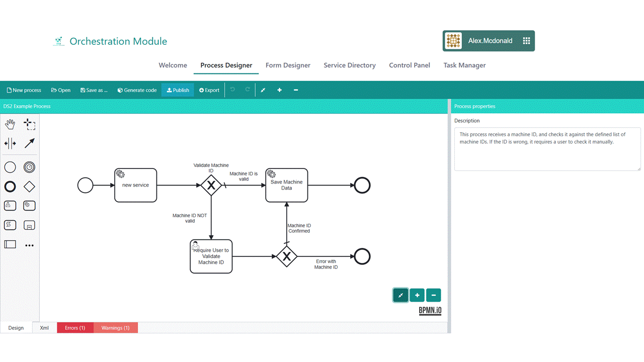Select the timer intermediate event palette icon

pos(29,167)
